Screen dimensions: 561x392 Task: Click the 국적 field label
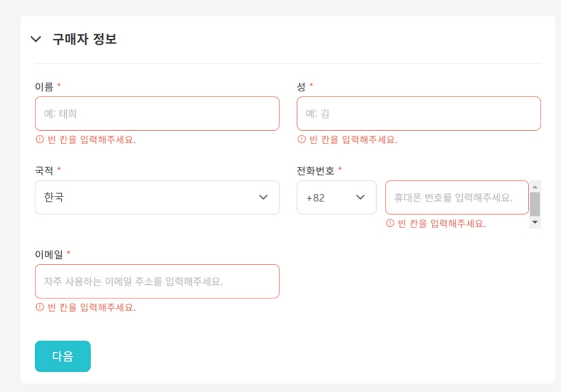coord(44,170)
